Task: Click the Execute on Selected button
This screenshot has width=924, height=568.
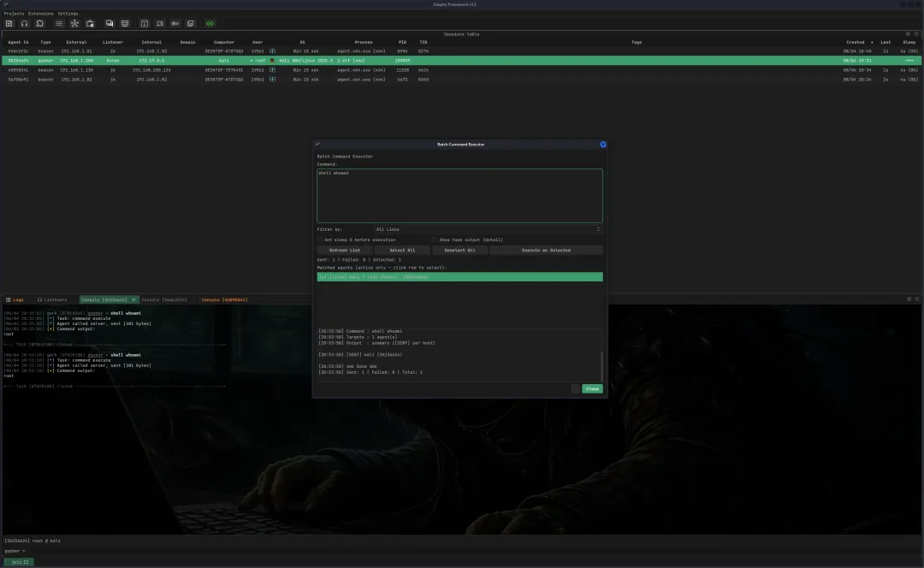Action: (546, 251)
